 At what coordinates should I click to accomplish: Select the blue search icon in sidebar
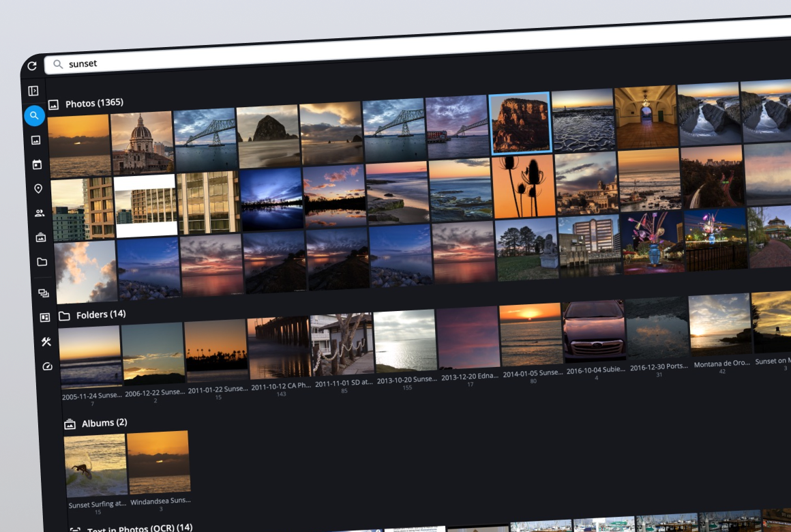pos(34,115)
